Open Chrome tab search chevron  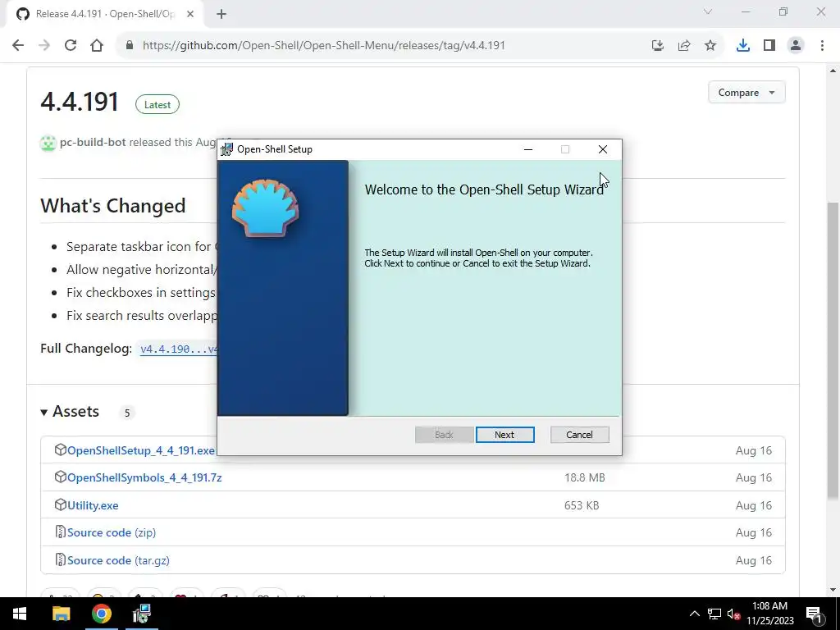tap(708, 11)
